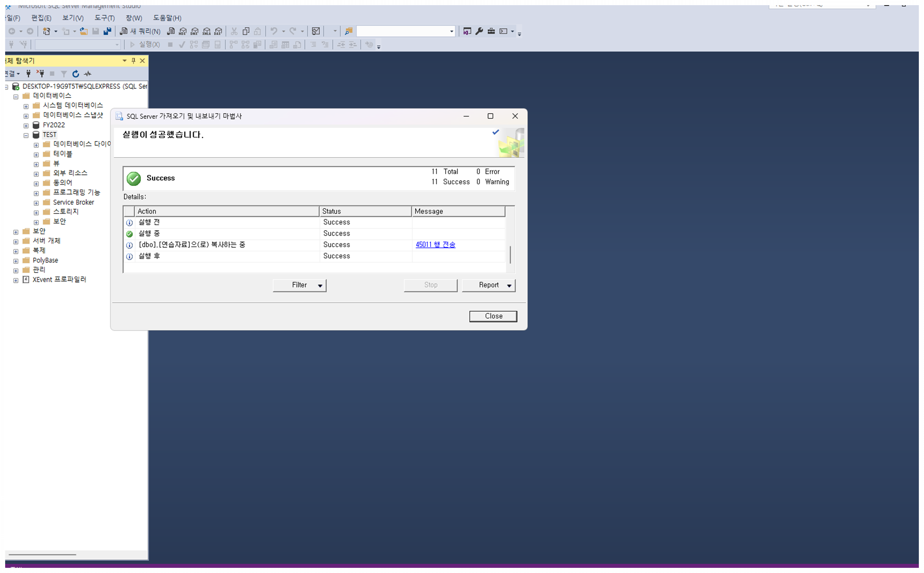Open the wrench properties window icon

(479, 31)
